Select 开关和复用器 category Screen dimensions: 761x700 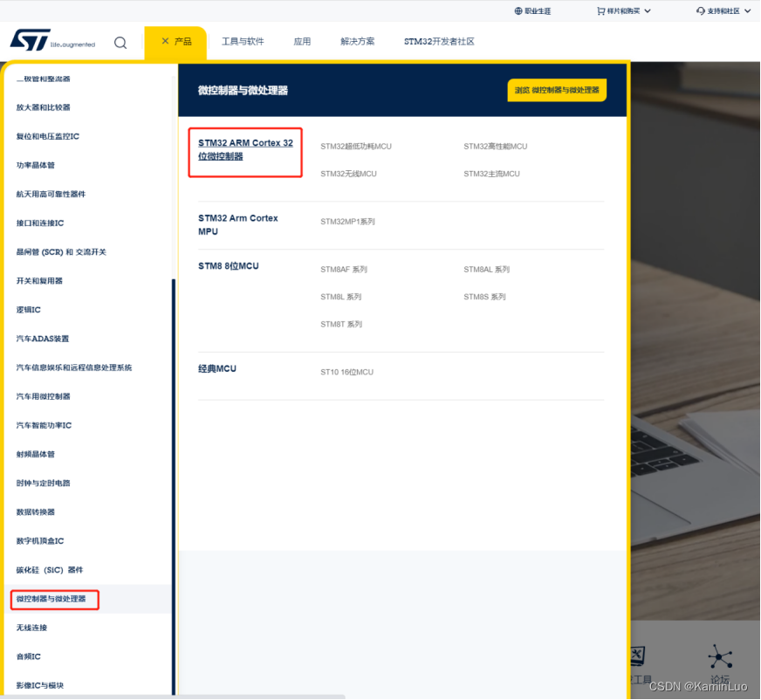tap(39, 281)
